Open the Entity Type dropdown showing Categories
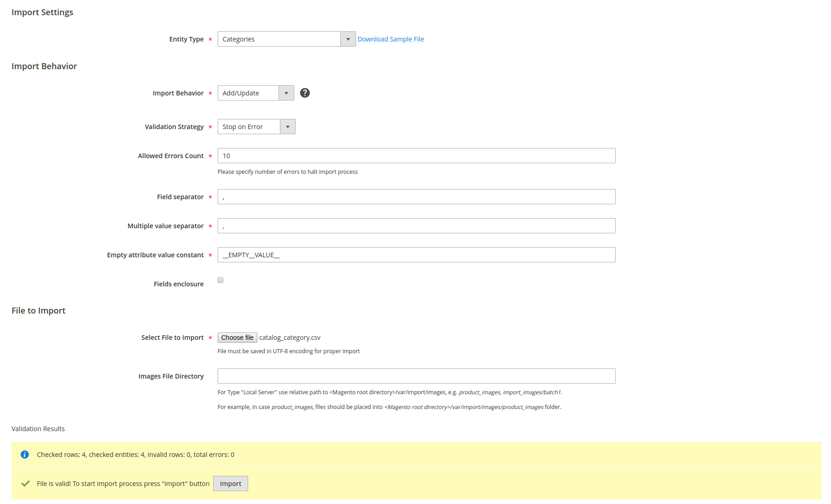The height and width of the screenshot is (504, 831). [279, 39]
